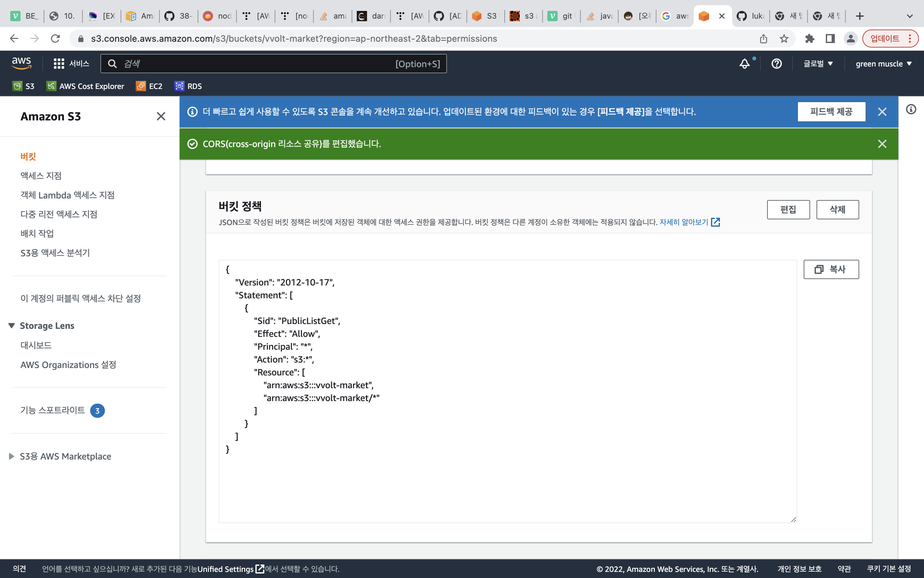Select 배치 작업 in side navigation

tap(37, 233)
